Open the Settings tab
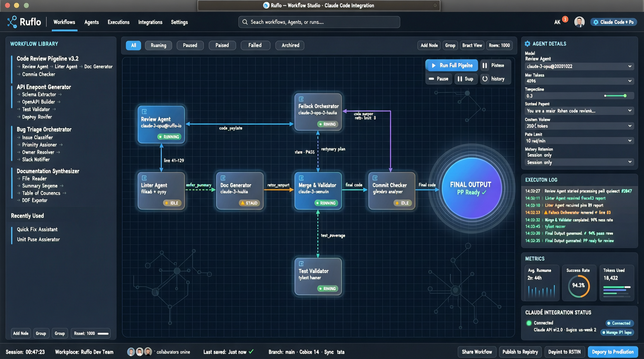Screen dimensions: 644x359 (179, 22)
